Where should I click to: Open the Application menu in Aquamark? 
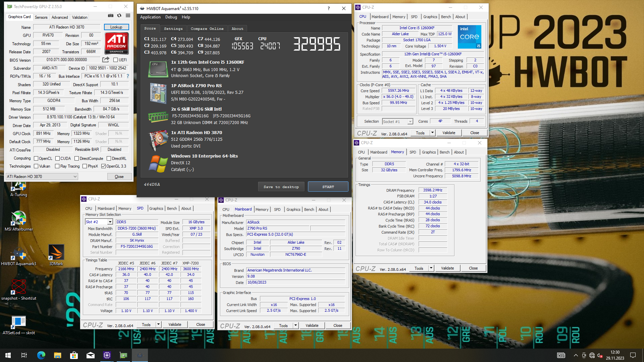(x=150, y=17)
